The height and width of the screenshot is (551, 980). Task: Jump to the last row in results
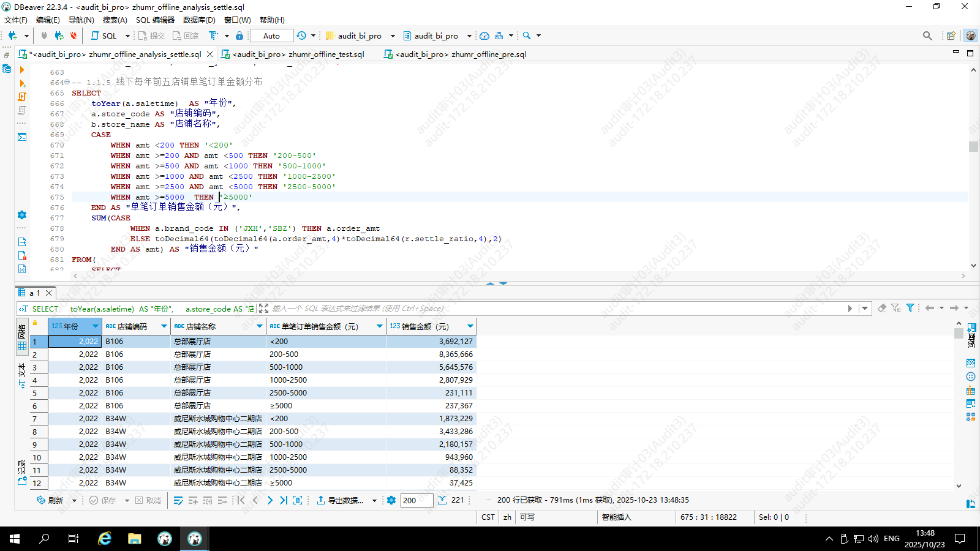click(284, 500)
